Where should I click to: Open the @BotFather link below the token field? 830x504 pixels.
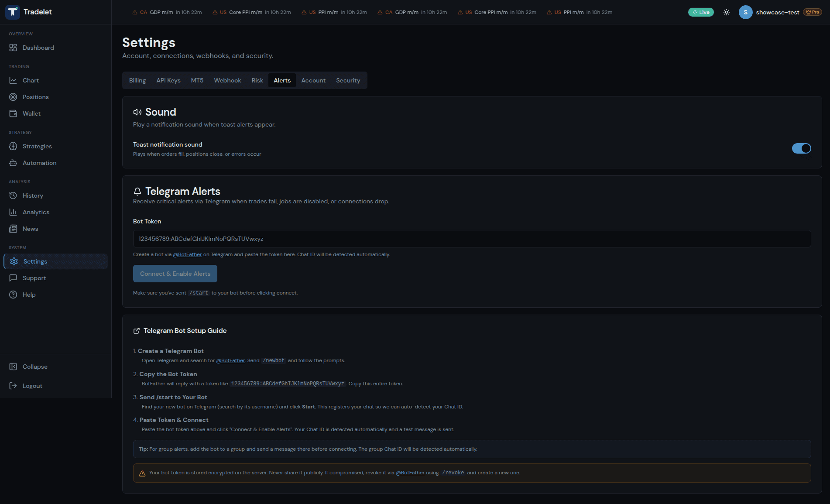point(187,254)
